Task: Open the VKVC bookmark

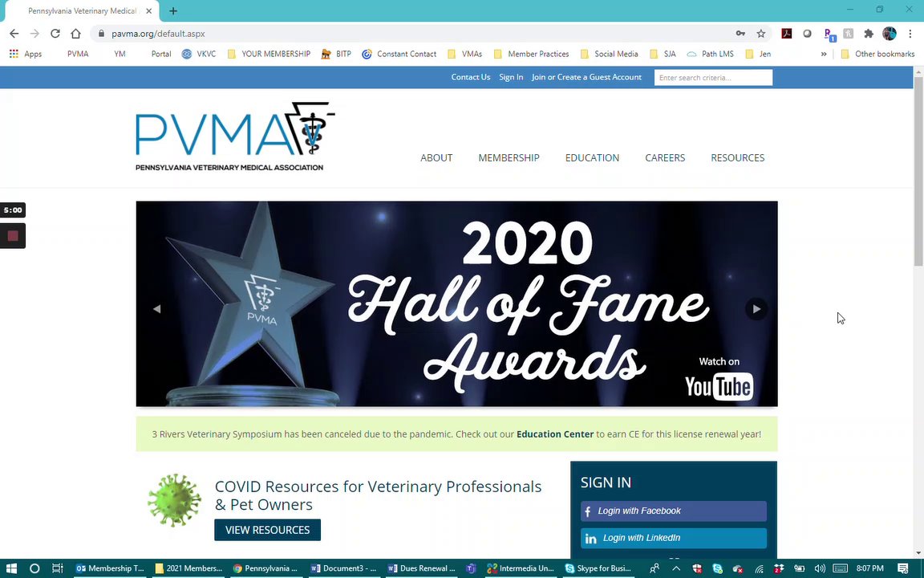Action: tap(199, 54)
